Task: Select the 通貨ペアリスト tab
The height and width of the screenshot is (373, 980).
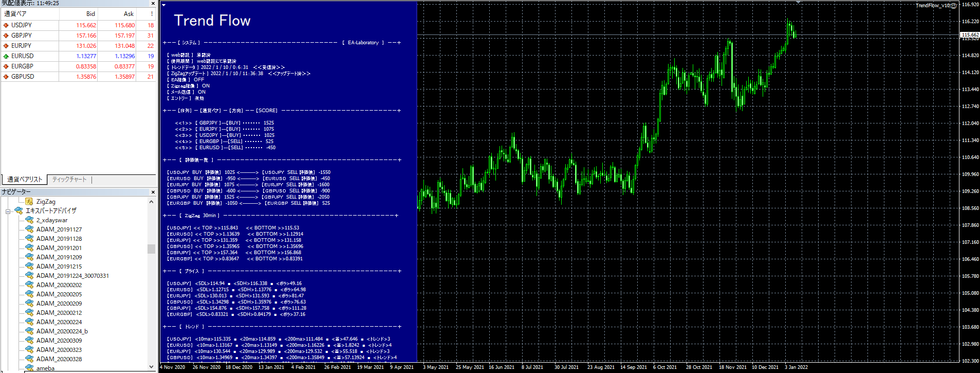Action: coord(25,180)
